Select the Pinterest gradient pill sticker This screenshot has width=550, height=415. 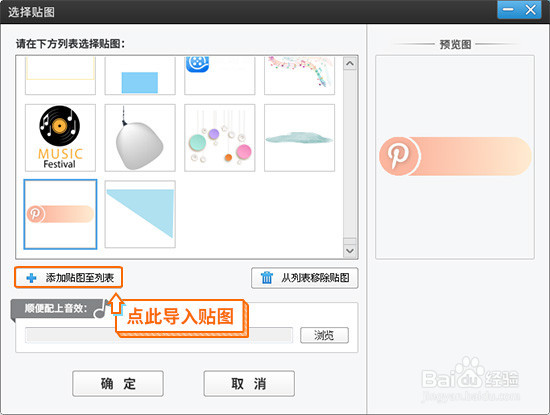tap(60, 214)
